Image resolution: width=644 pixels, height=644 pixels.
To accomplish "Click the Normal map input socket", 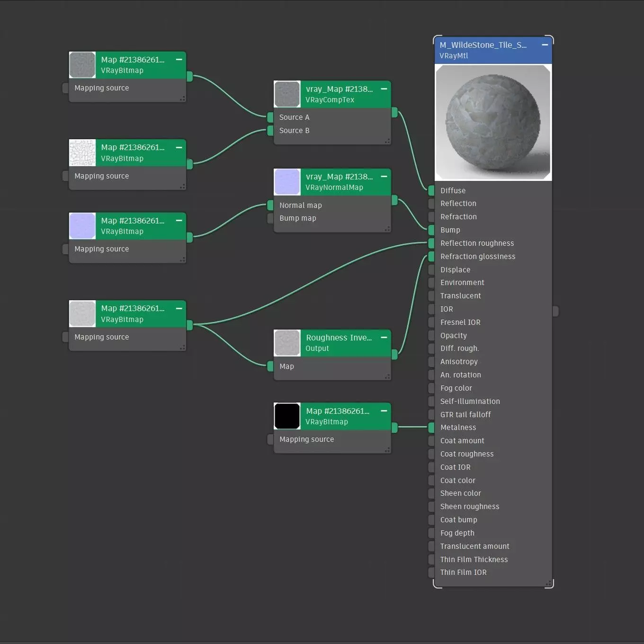I will 270,206.
